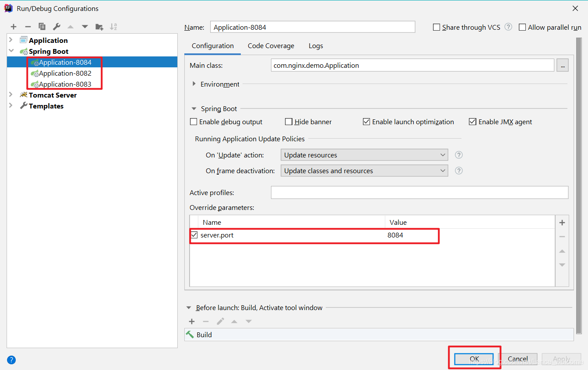Screen dimensions: 588x370
Task: Edit before launch task pencil icon
Action: click(x=220, y=321)
